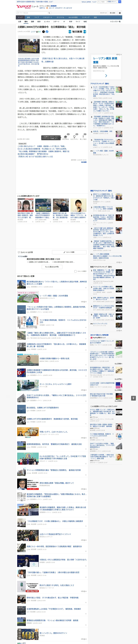This screenshot has width=138, height=644.
Task: Click the Yahoo! JAPAN News logo
Action: pyautogui.click(x=27, y=7)
